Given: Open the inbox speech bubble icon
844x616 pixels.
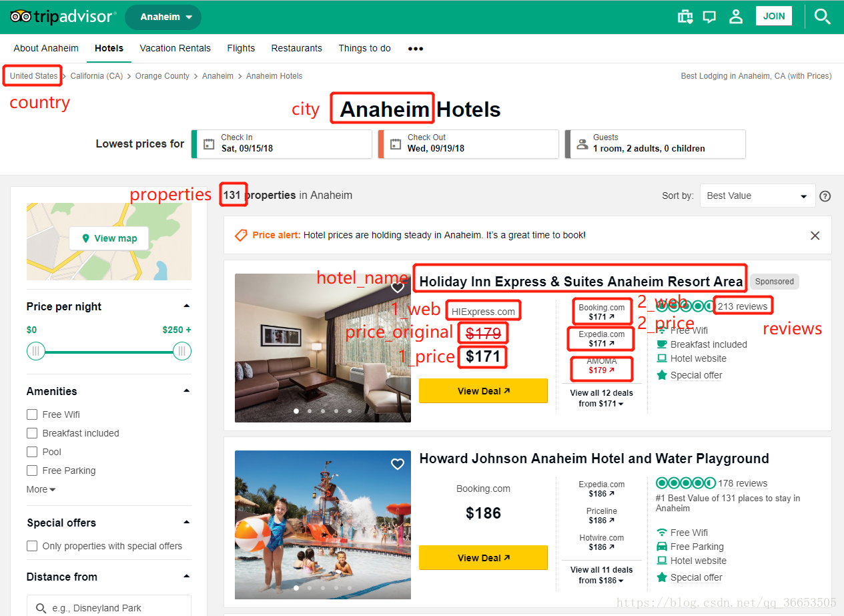Looking at the screenshot, I should tap(710, 17).
